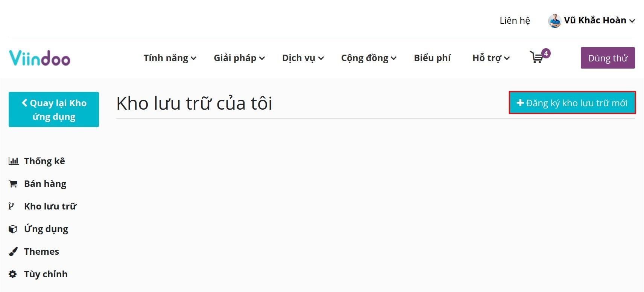644x292 pixels.
Task: Click the cube icon next to Ứng dụng
Action: pos(13,229)
